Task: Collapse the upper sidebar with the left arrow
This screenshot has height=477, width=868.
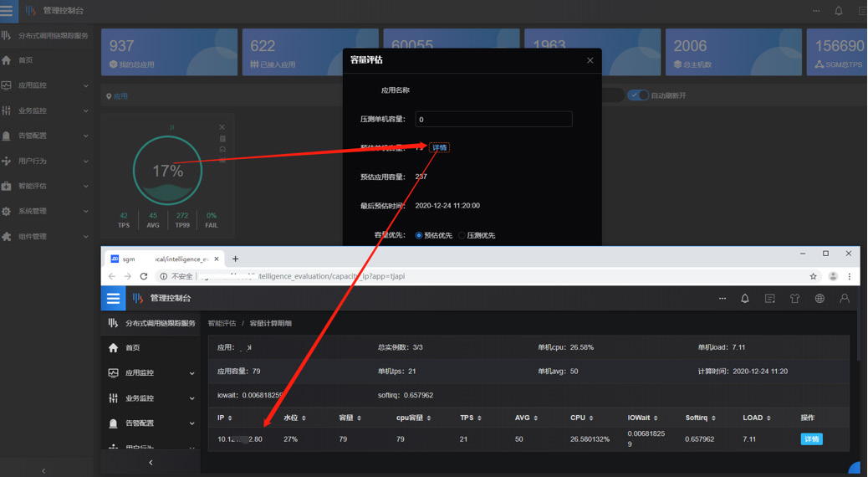Action: click(43, 471)
